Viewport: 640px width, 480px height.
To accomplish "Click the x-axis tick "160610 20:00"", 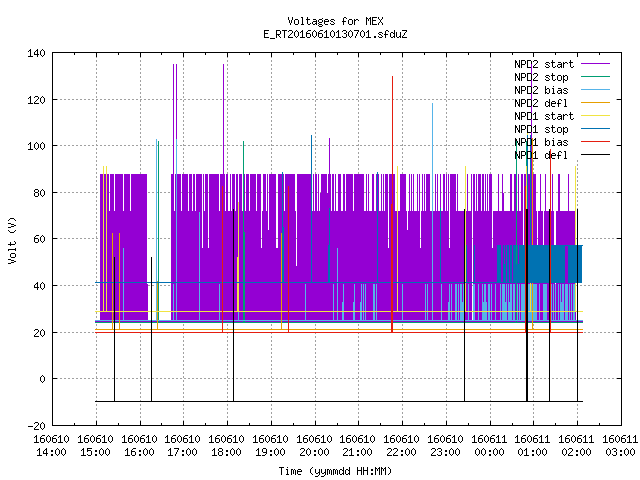I will pyautogui.click(x=314, y=446).
